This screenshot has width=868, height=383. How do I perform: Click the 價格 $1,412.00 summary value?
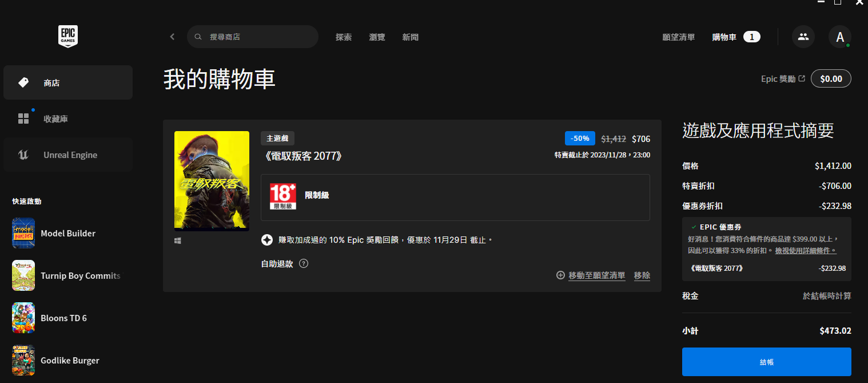pyautogui.click(x=833, y=166)
